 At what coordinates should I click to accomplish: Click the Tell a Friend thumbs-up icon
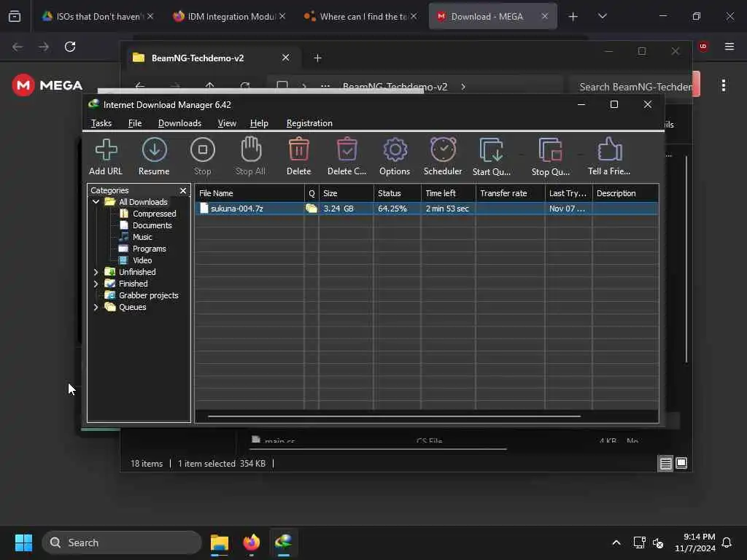(x=609, y=157)
